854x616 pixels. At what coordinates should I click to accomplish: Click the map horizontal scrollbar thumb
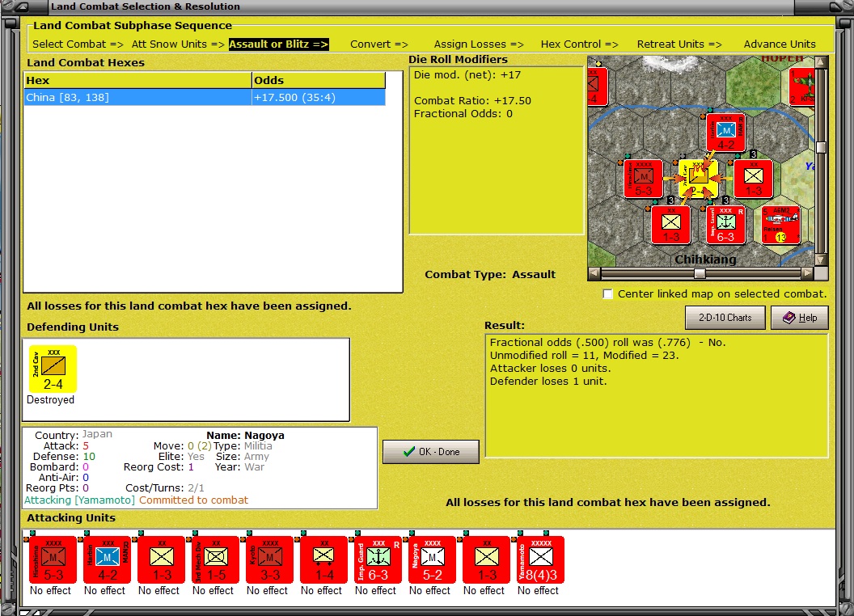click(700, 273)
